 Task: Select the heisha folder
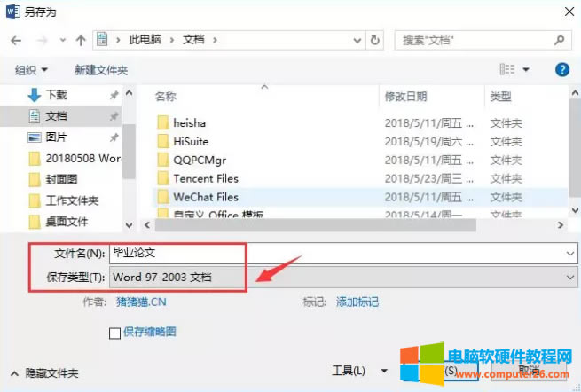pyautogui.click(x=189, y=122)
